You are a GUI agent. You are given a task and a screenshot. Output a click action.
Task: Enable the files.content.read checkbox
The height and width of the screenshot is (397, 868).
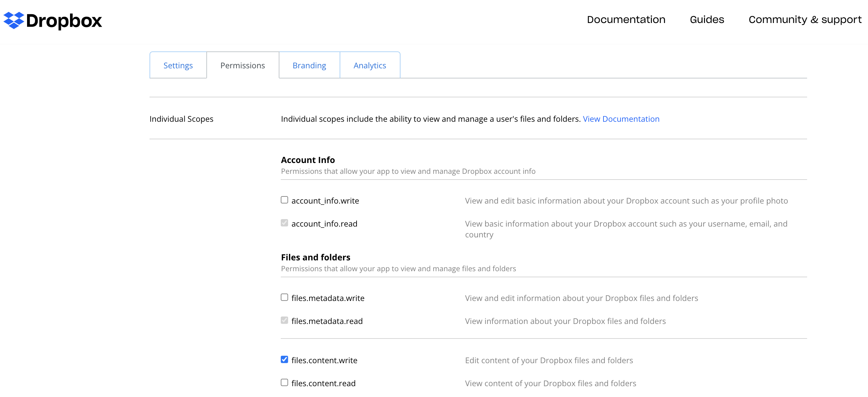(x=284, y=382)
